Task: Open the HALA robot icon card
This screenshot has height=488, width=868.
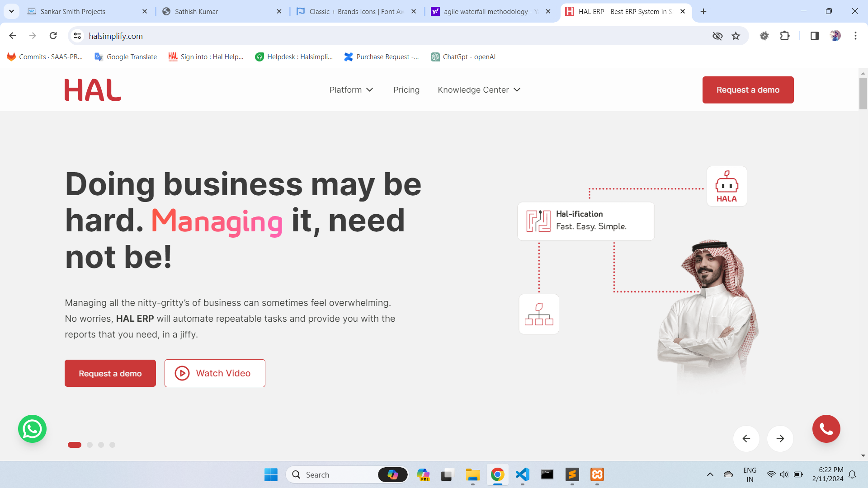Action: click(726, 186)
